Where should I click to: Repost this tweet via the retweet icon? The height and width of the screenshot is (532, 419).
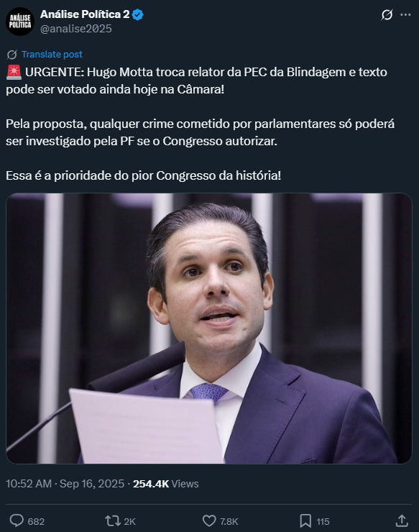click(x=112, y=520)
